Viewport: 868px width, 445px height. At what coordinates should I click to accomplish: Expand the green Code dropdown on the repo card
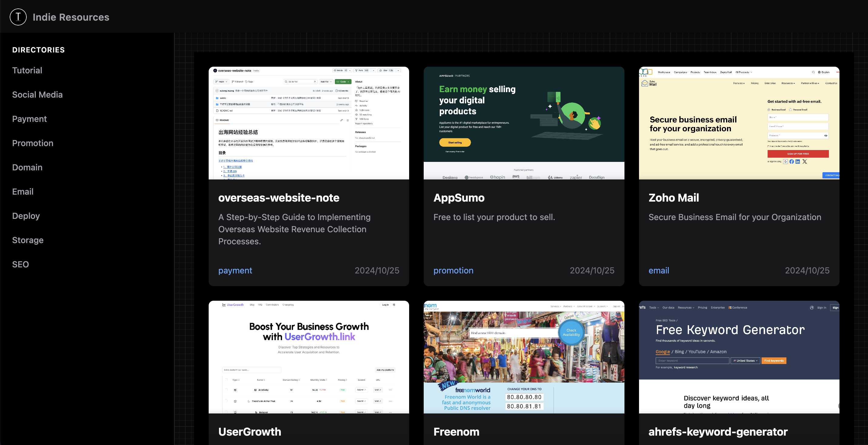(343, 82)
